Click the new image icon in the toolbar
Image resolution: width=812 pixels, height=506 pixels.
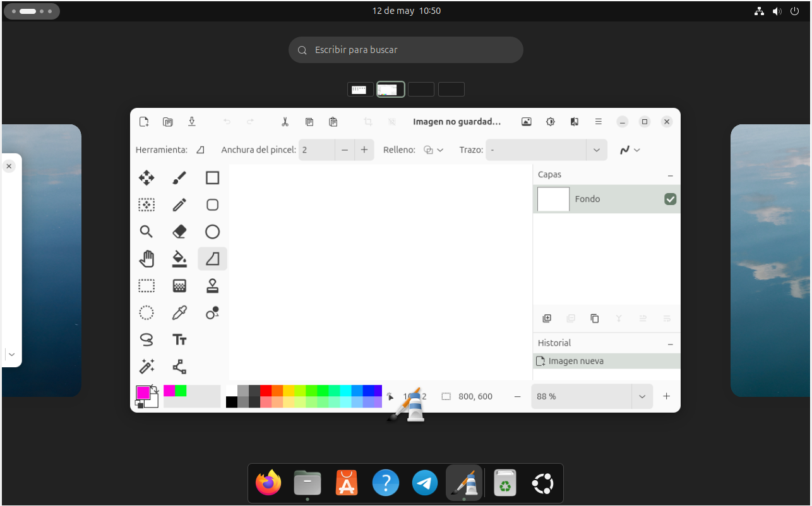pyautogui.click(x=144, y=121)
